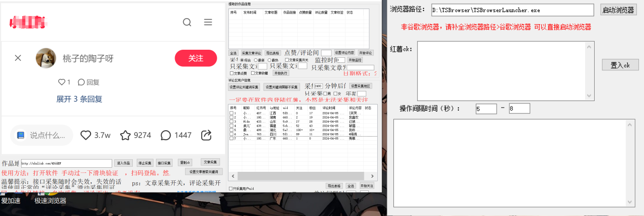The height and width of the screenshot is (216, 644).
Task: Click right arrow of horizontal table scrollbar
Action: click(372, 177)
